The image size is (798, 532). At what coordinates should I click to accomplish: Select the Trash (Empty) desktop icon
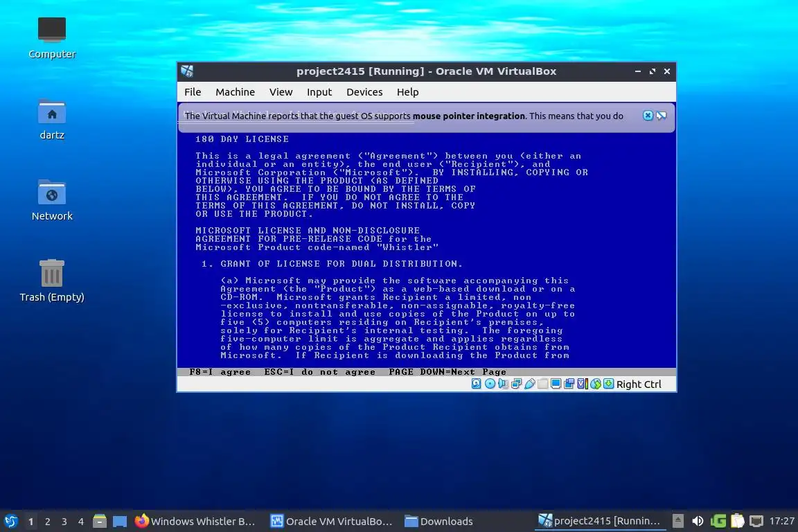click(x=52, y=281)
